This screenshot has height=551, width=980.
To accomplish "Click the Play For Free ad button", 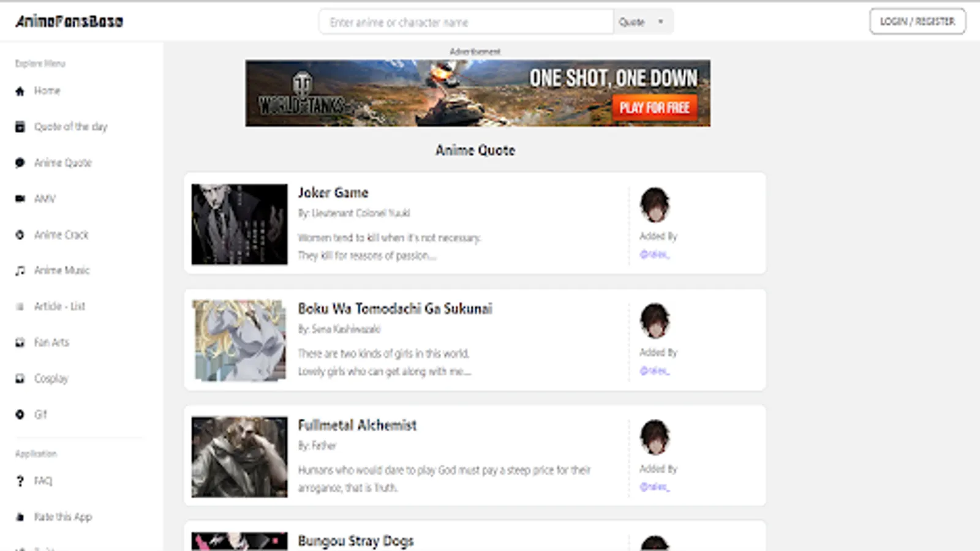I will 654,108.
